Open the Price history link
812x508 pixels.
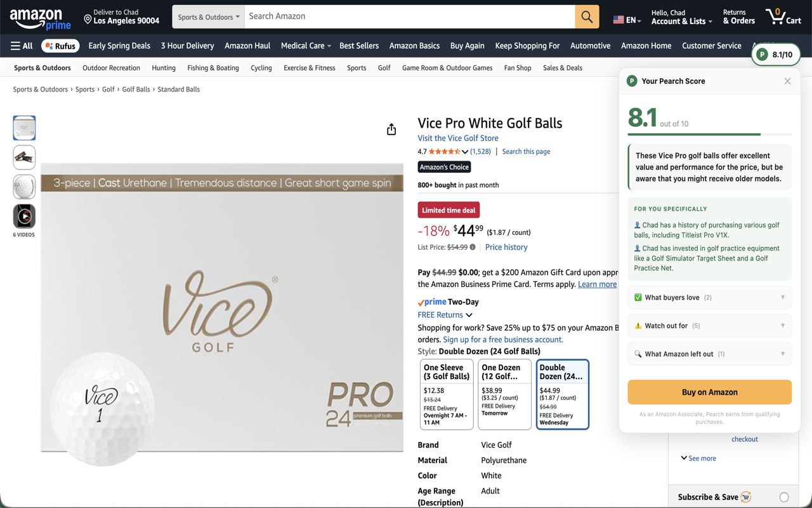tap(506, 247)
